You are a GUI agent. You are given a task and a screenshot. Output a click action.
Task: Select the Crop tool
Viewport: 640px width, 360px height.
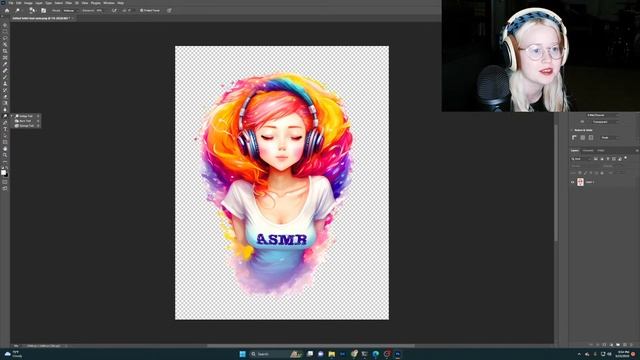(x=5, y=51)
